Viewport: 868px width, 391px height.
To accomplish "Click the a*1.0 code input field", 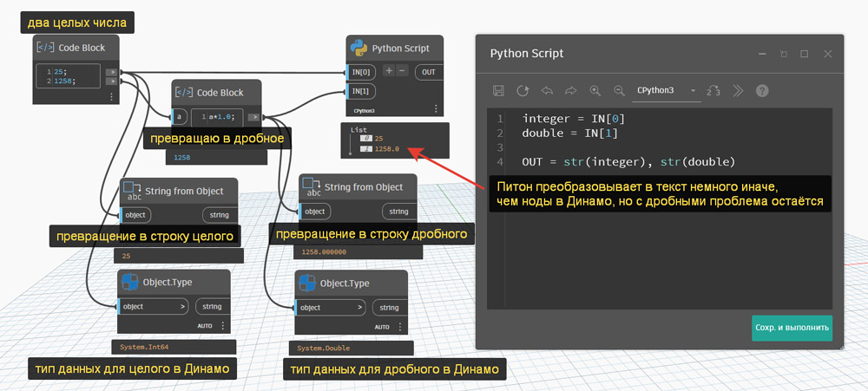I will [217, 116].
